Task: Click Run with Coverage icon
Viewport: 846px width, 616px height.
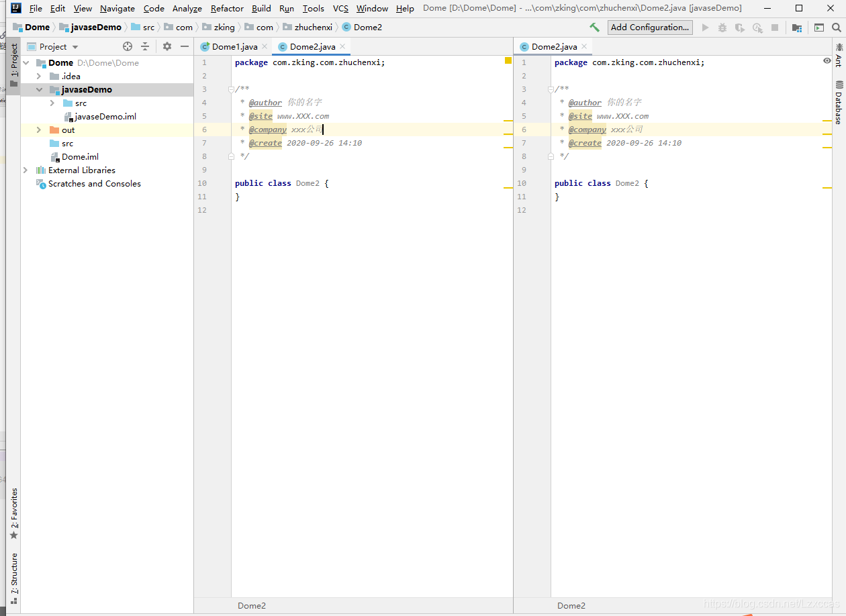Action: [x=740, y=28]
